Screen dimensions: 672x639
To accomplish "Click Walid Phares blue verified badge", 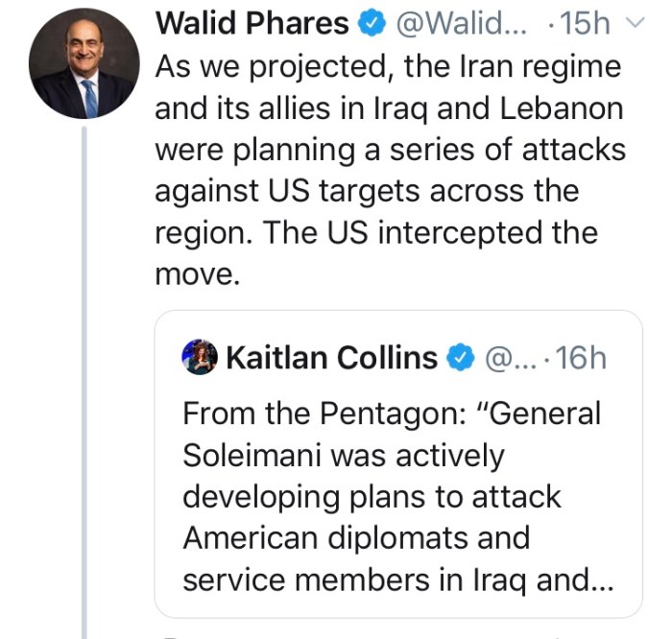I will point(371,23).
